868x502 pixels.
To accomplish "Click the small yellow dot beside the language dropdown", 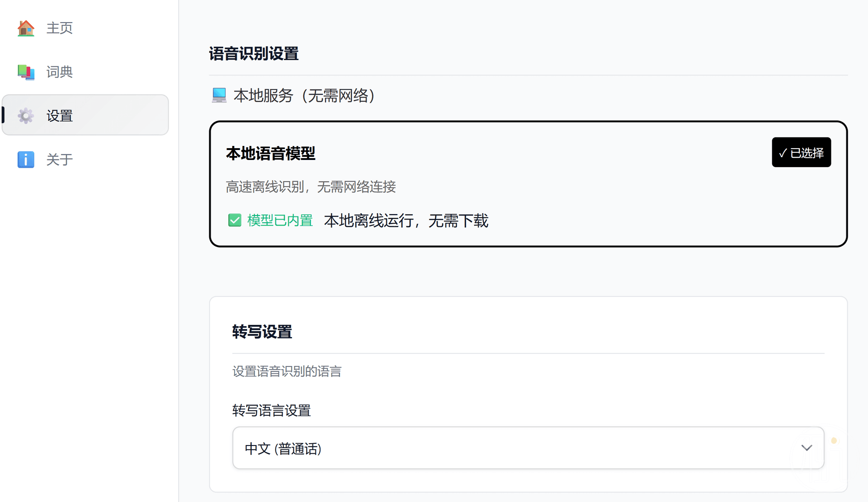I will coord(834,441).
